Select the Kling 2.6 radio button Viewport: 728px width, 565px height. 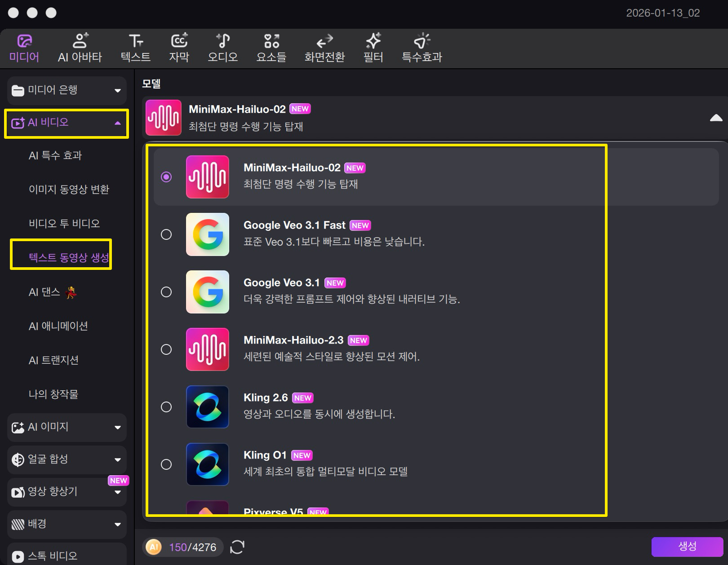click(166, 407)
